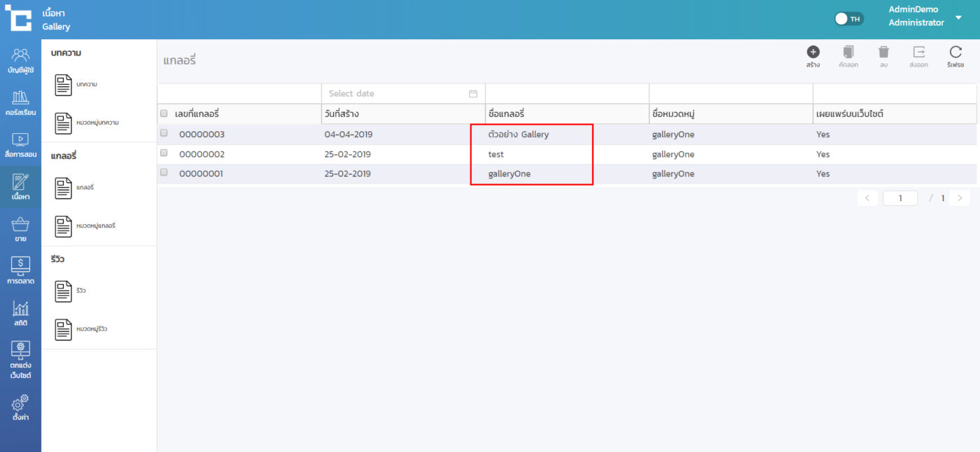Click the refresh (รีเฟรช) icon
980x452 pixels.
[955, 53]
